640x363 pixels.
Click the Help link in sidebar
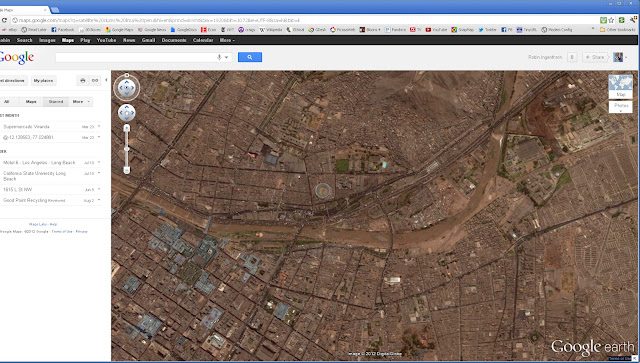[x=53, y=224]
